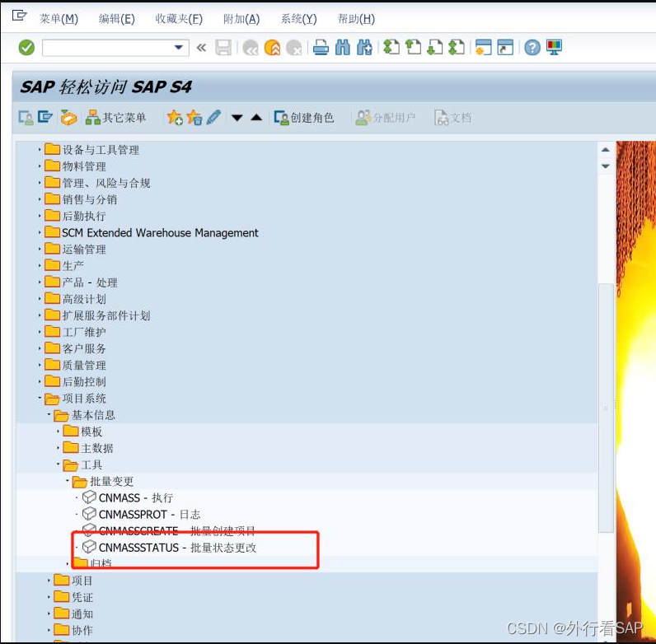Go to Next Page icon

point(434,48)
